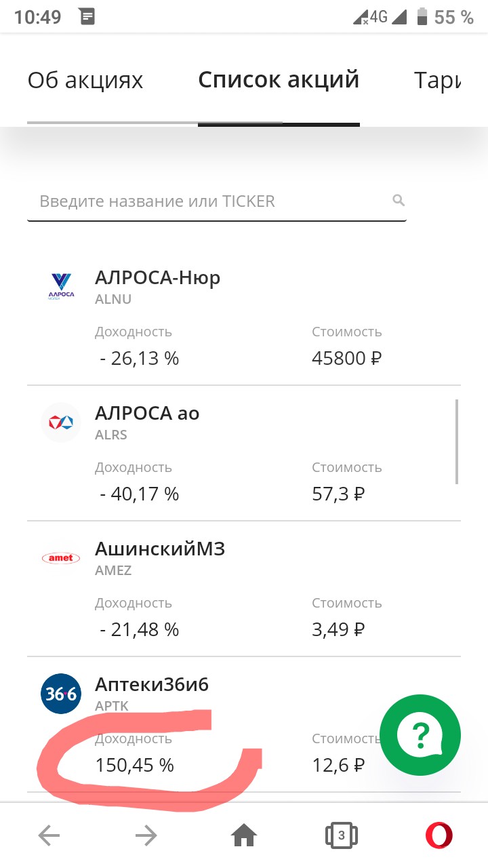Tap the Аптеки 36и6 logo
The height and width of the screenshot is (868, 488).
[x=61, y=693]
